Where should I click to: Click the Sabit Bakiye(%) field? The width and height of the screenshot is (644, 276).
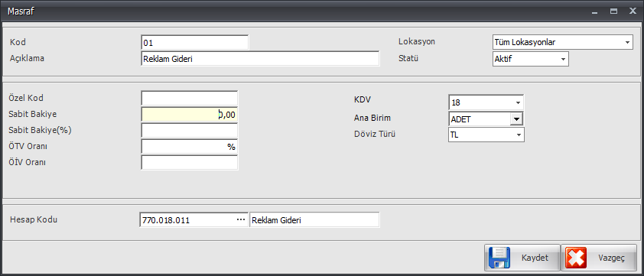190,131
